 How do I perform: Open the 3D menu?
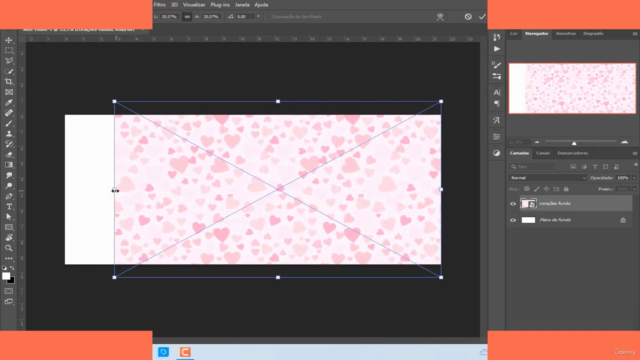[x=174, y=5]
